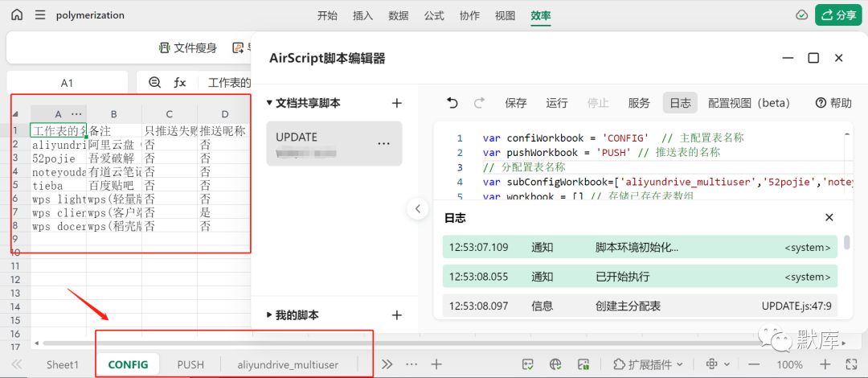The height and width of the screenshot is (378, 868).
Task: Open the 公式 tab
Action: tap(434, 15)
